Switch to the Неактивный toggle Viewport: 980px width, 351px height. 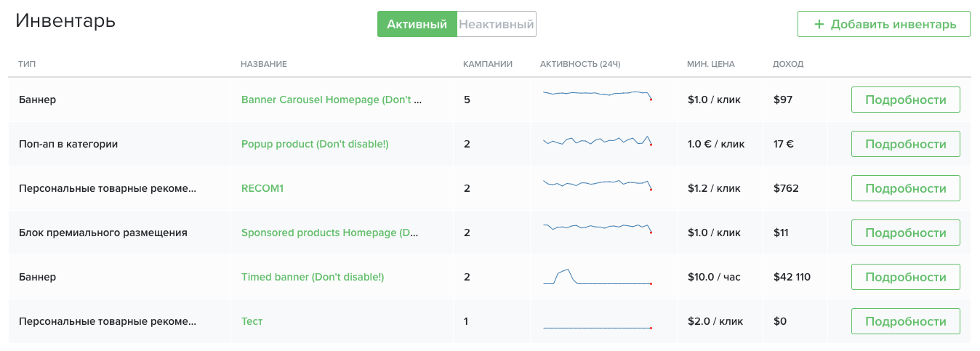click(x=497, y=24)
